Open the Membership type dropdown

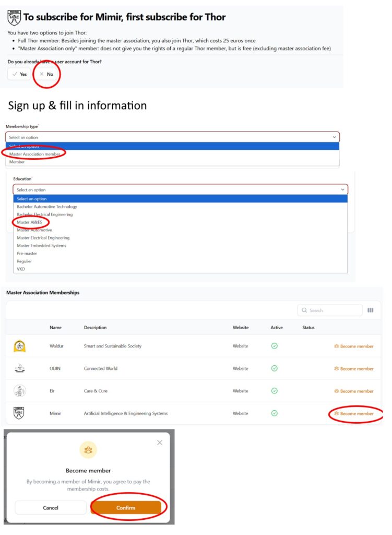(x=172, y=137)
